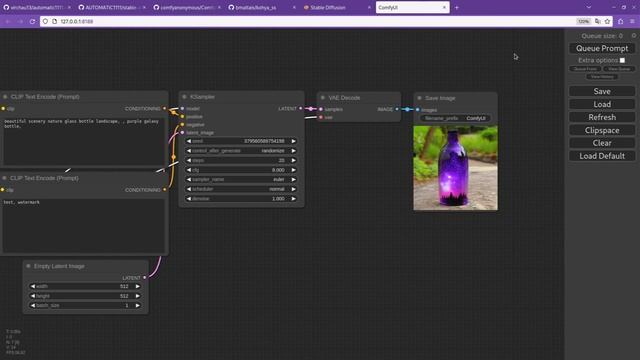Open a new browser tab with plus
The height and width of the screenshot is (360, 640).
[x=457, y=7]
